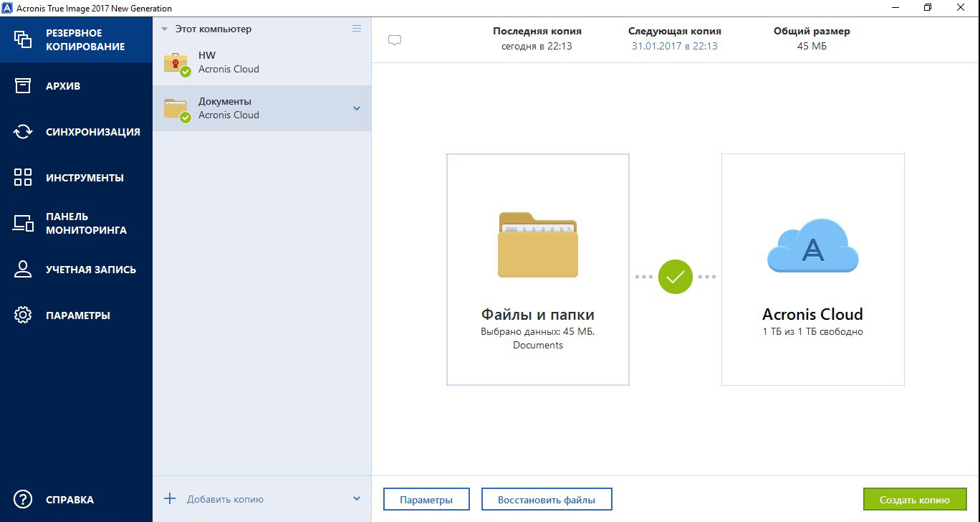Image resolution: width=980 pixels, height=522 pixels.
Task: Open the backup list hamburger menu
Action: click(x=357, y=29)
